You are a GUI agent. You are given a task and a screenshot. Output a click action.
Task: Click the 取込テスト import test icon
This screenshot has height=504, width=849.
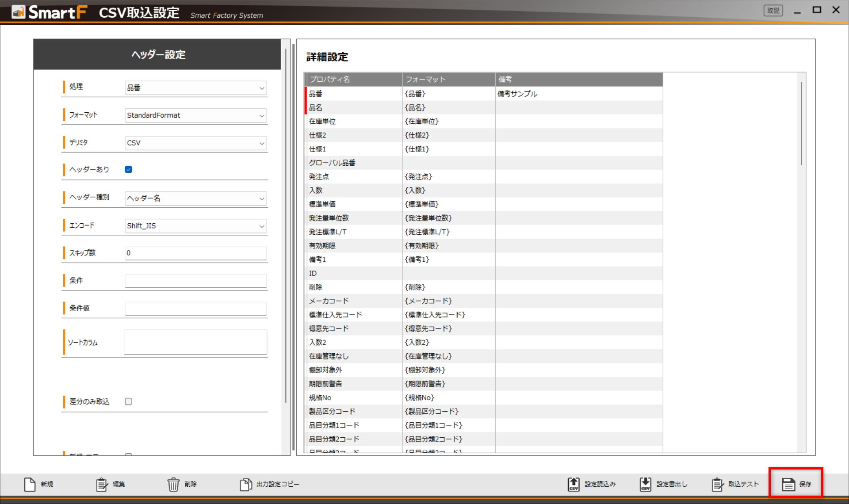coord(717,485)
